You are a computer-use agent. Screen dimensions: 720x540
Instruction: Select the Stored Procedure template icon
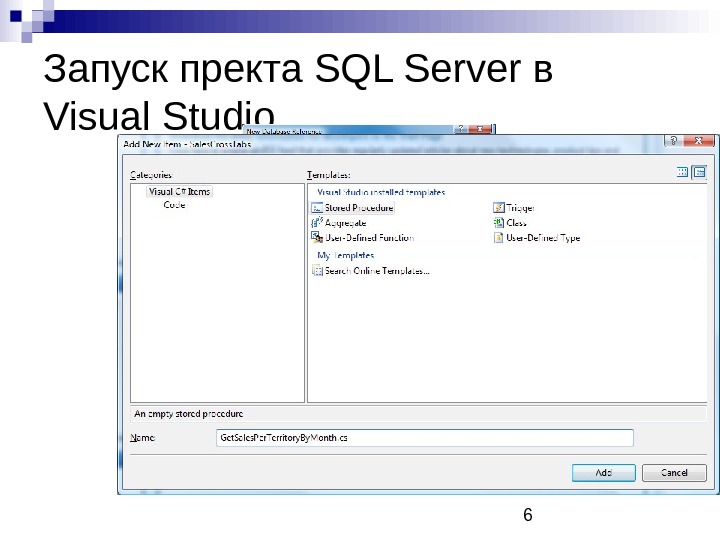tap(317, 208)
